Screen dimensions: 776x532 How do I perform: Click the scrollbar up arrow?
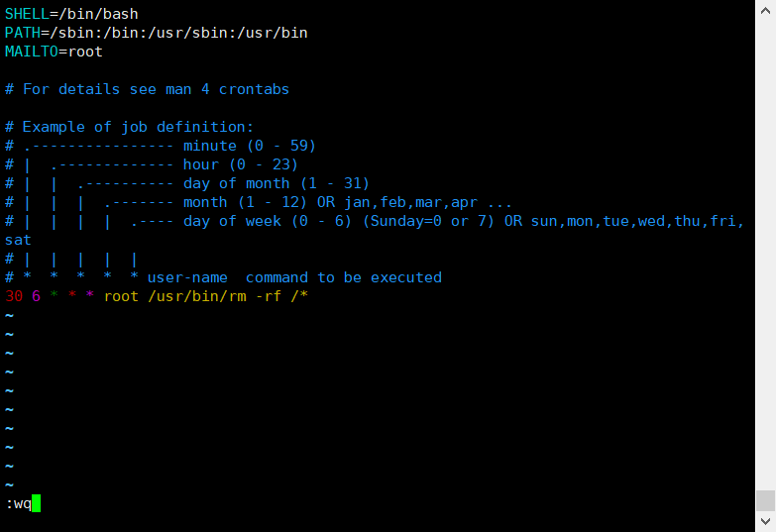(765, 10)
